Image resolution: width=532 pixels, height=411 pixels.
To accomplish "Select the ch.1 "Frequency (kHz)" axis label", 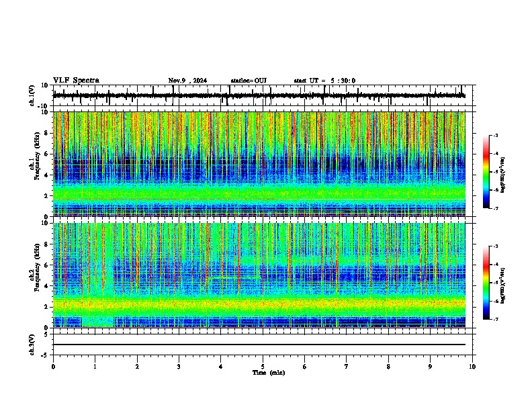I will 37,156.
